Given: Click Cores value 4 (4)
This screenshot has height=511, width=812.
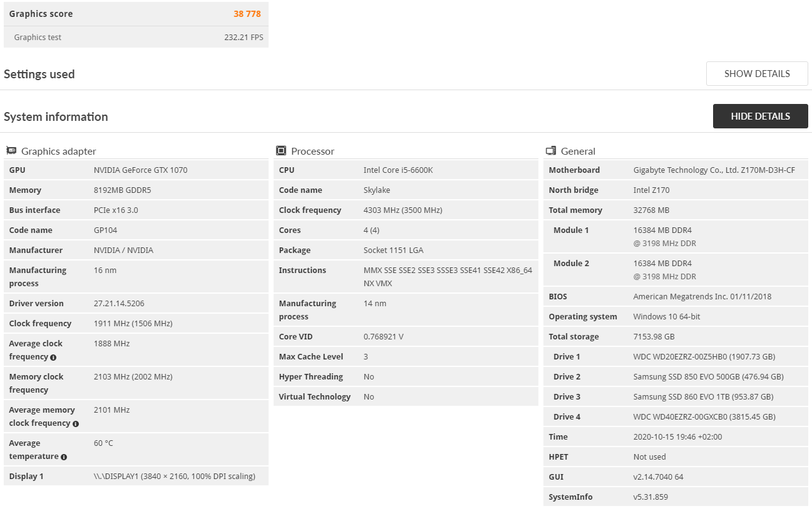Looking at the screenshot, I should point(371,230).
